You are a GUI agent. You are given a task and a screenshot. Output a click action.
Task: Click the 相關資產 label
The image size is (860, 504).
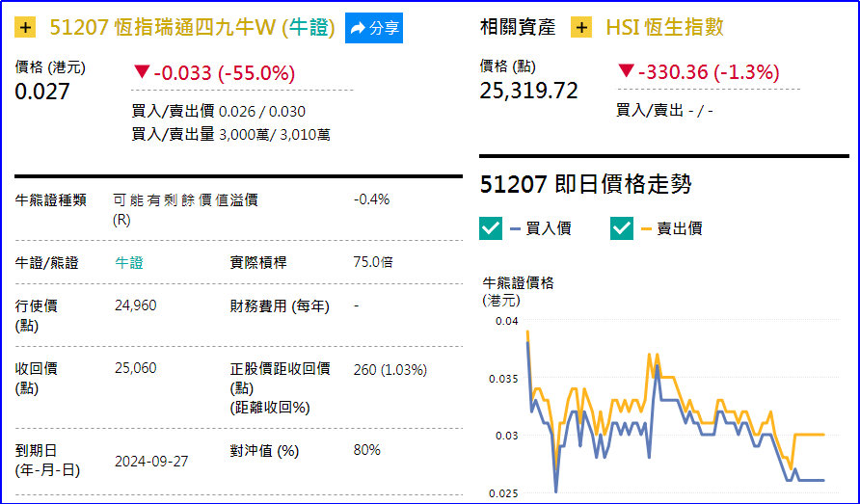tap(518, 28)
